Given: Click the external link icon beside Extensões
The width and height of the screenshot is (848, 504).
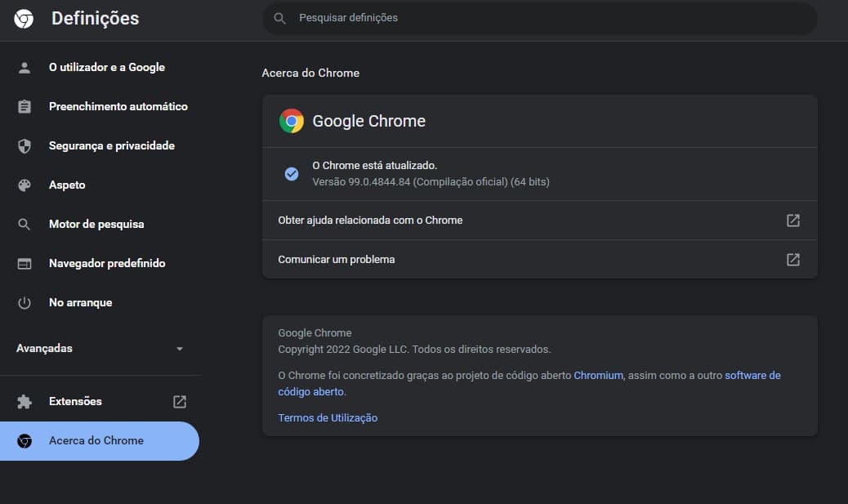Looking at the screenshot, I should coord(180,402).
